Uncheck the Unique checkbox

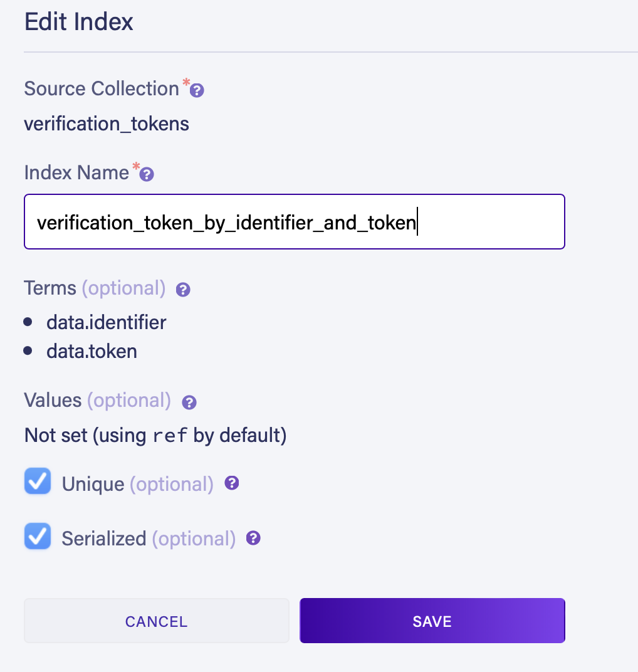tap(38, 482)
